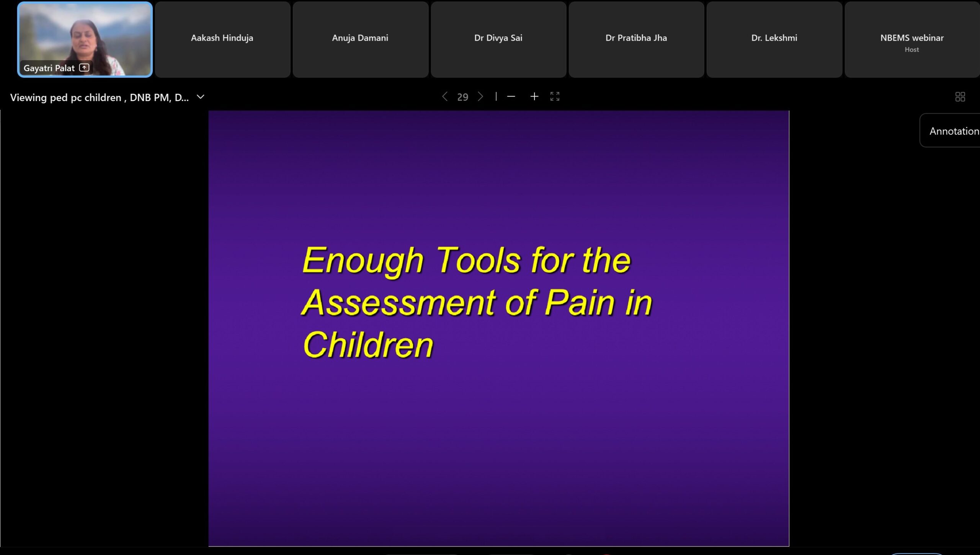
Task: Zoom in on the shared slide
Action: pos(534,97)
